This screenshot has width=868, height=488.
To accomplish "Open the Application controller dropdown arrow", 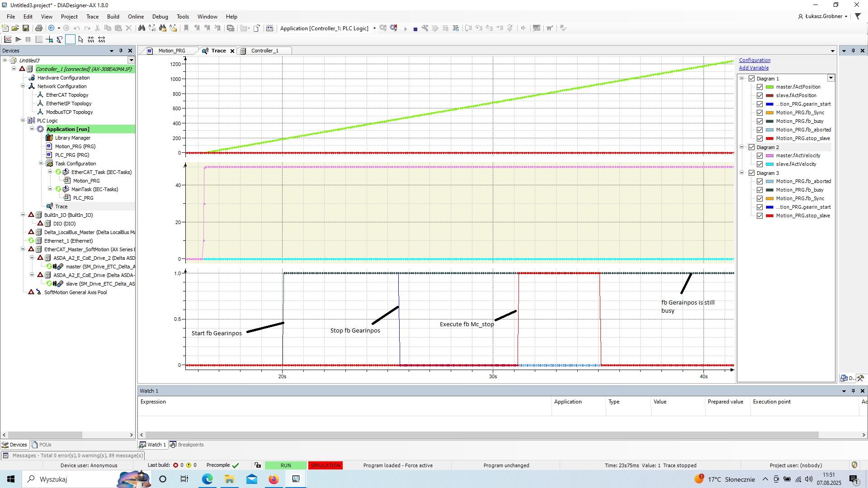I will click(x=374, y=28).
